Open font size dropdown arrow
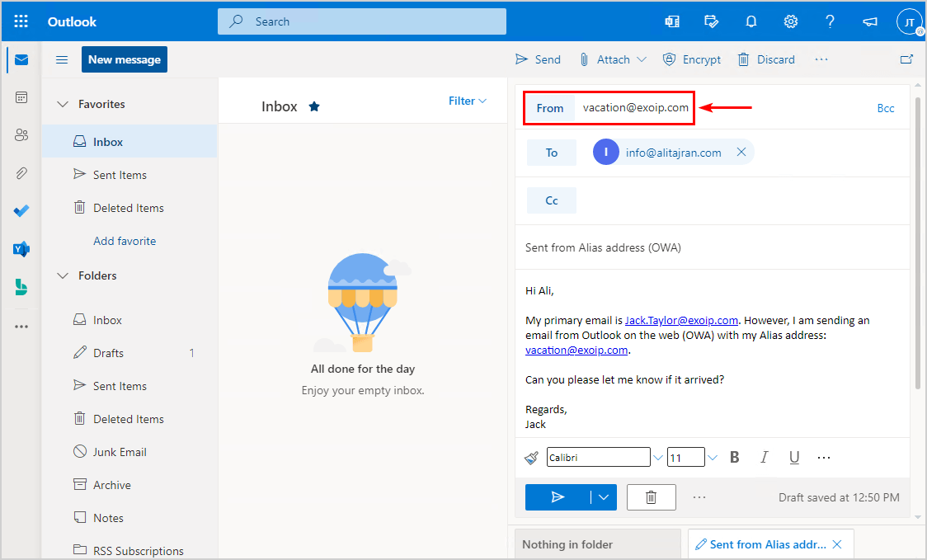This screenshot has height=560, width=927. click(713, 457)
